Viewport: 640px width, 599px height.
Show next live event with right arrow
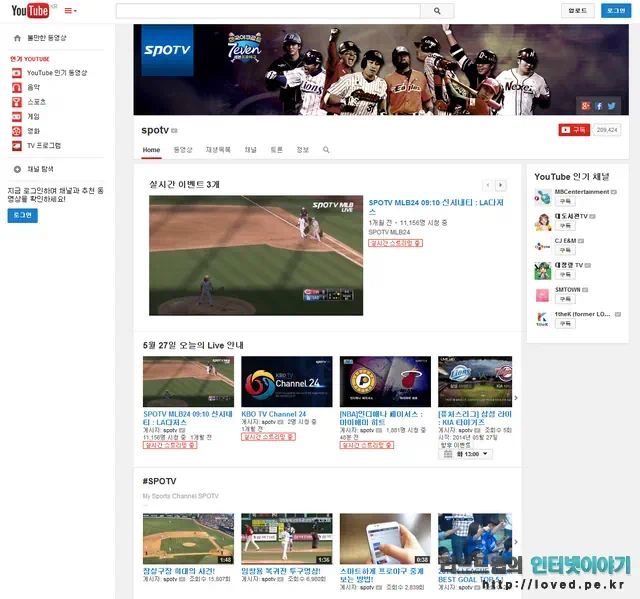501,185
